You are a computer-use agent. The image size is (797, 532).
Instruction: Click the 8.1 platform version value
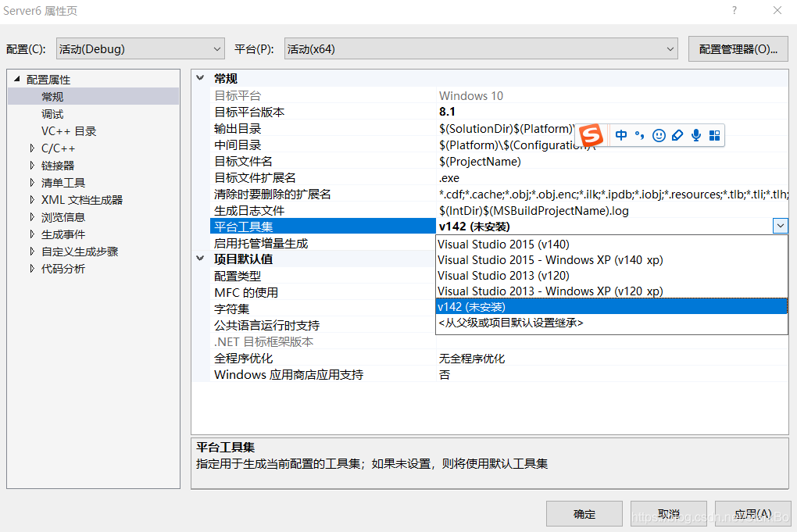[447, 111]
